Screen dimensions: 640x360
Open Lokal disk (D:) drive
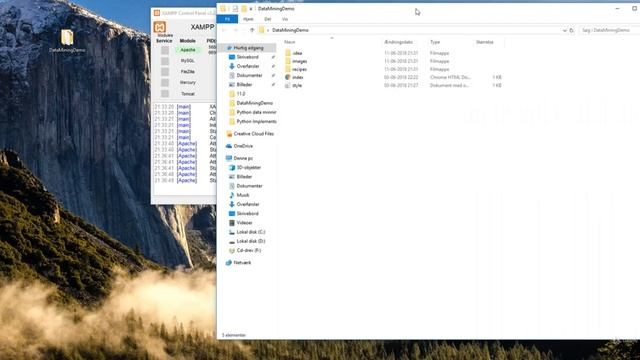(x=251, y=241)
